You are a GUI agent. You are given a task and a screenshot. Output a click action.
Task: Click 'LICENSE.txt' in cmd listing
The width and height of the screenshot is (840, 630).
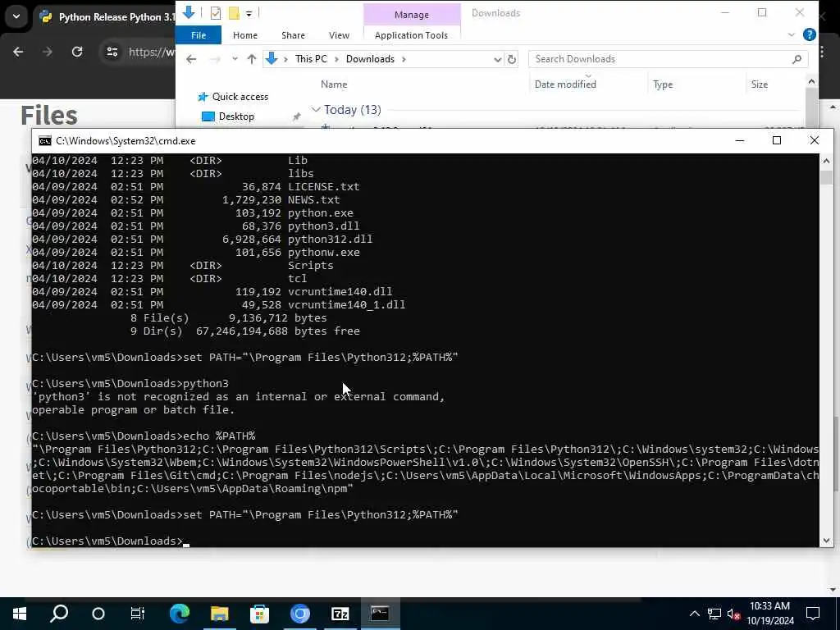[x=323, y=186]
